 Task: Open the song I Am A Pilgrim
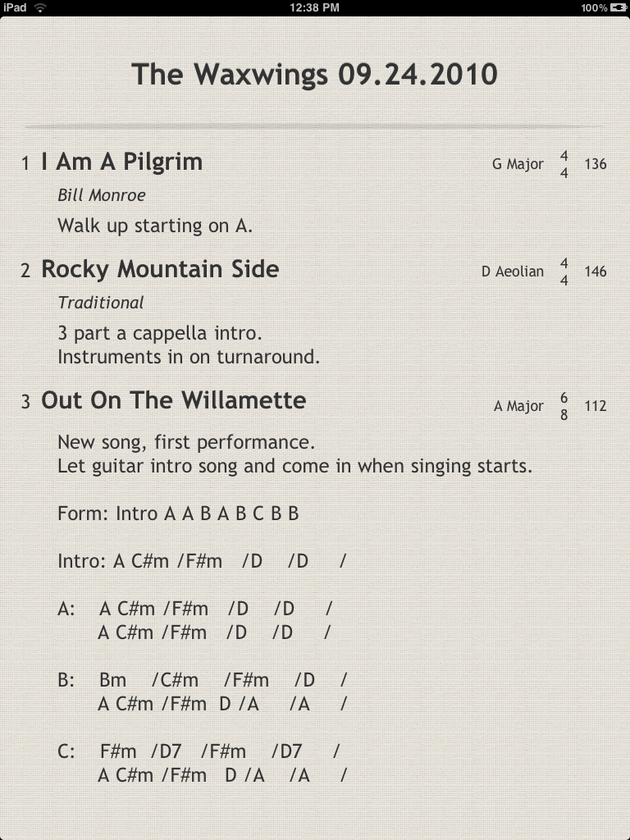click(x=122, y=162)
